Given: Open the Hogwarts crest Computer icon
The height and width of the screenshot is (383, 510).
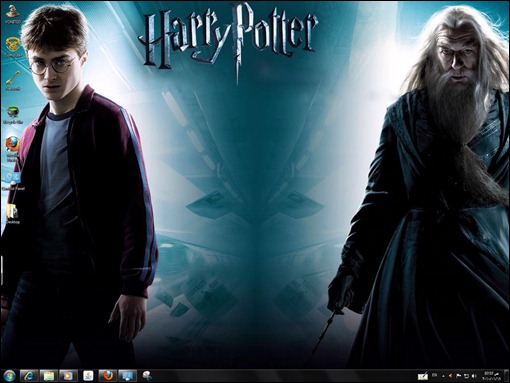Looking at the screenshot, I should [13, 47].
